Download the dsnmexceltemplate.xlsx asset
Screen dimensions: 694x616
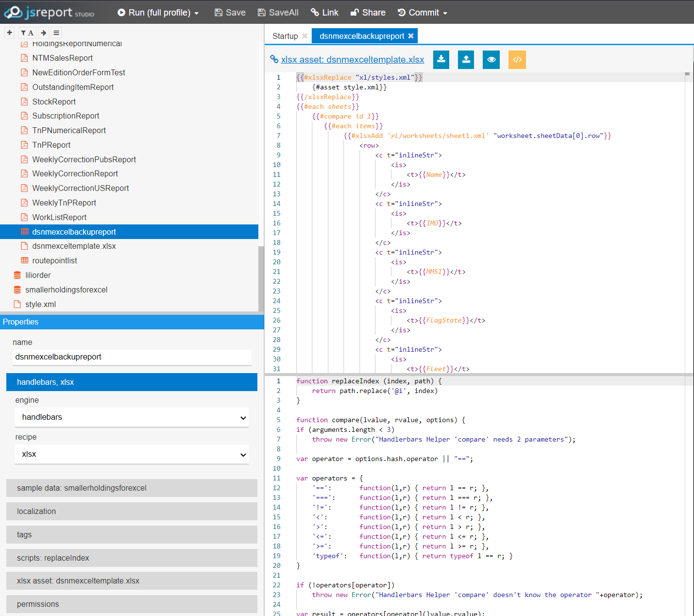click(x=441, y=59)
